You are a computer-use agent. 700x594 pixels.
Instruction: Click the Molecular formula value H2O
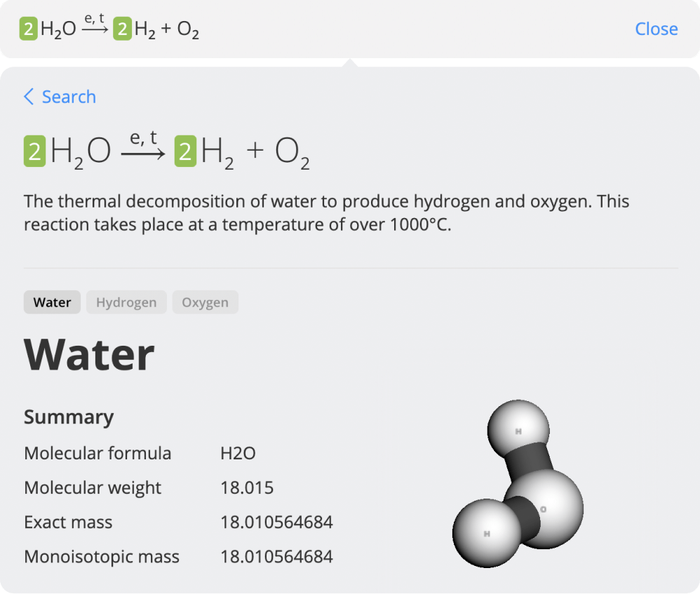238,453
